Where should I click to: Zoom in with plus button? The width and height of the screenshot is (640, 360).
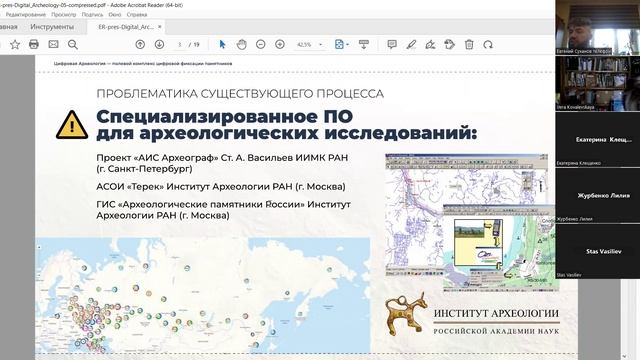[280, 44]
